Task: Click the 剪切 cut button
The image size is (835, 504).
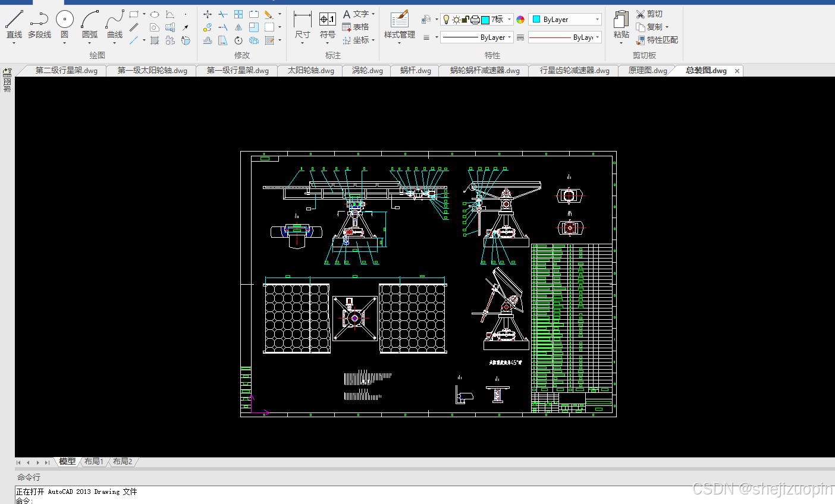Action: [649, 14]
